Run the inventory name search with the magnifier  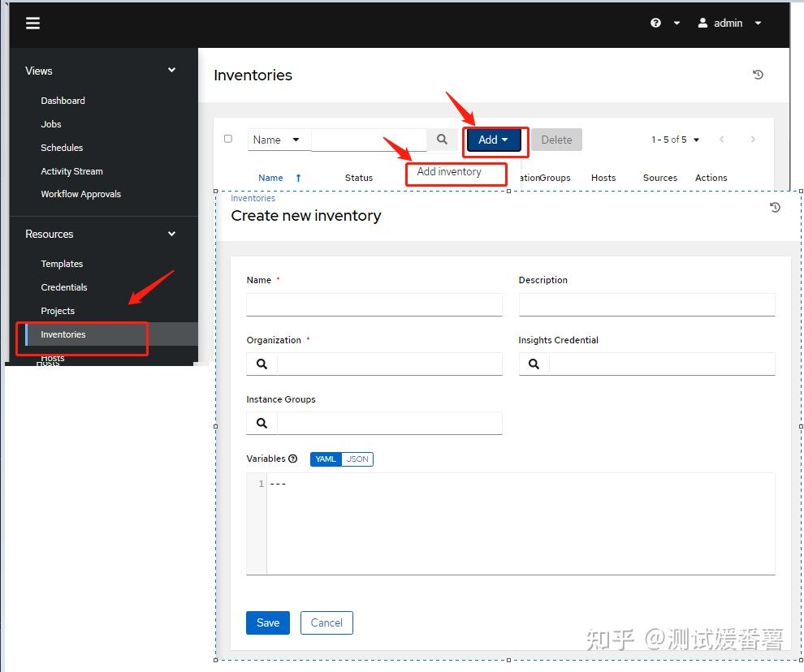(x=442, y=139)
